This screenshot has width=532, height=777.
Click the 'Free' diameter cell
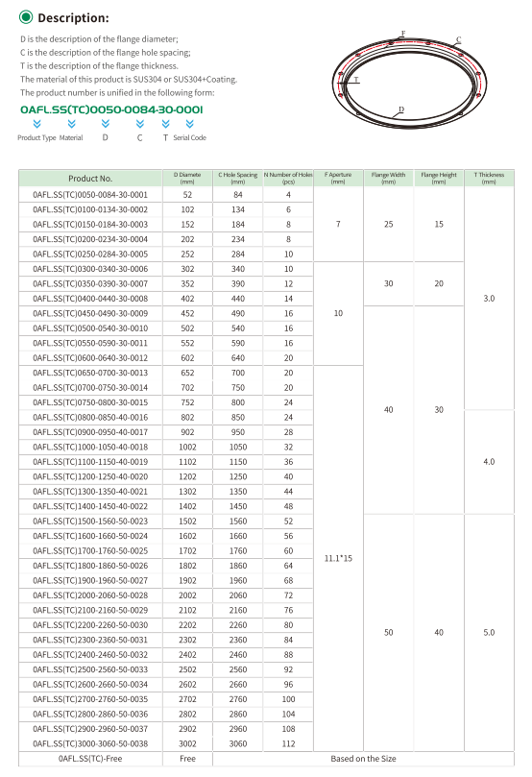pyautogui.click(x=187, y=759)
